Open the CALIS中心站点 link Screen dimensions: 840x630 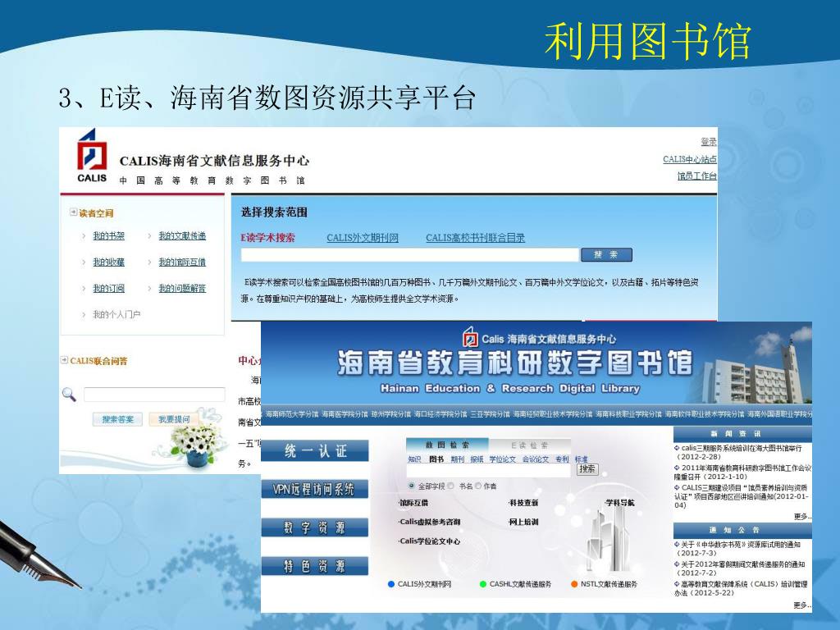coord(689,160)
